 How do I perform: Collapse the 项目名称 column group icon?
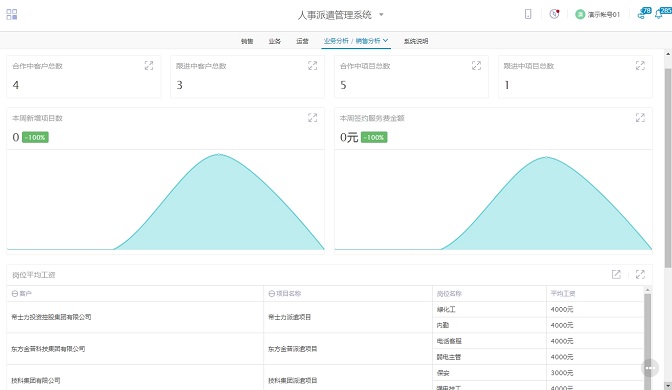(x=271, y=294)
